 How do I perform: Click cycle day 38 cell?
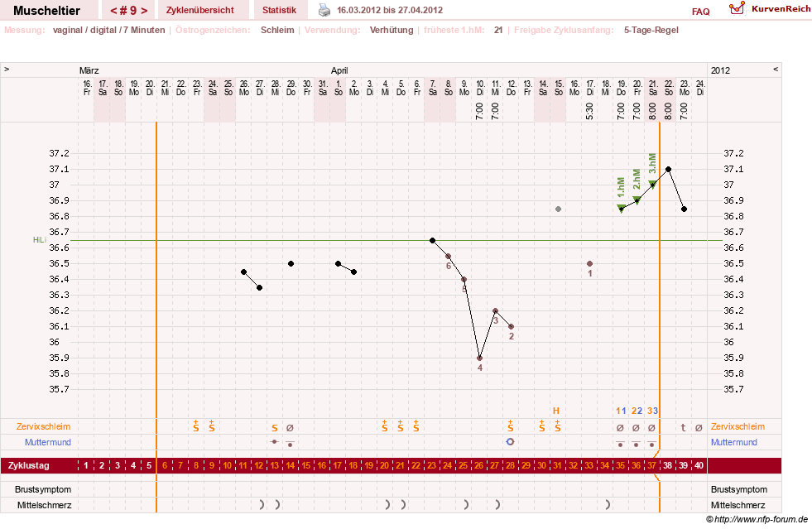point(667,465)
